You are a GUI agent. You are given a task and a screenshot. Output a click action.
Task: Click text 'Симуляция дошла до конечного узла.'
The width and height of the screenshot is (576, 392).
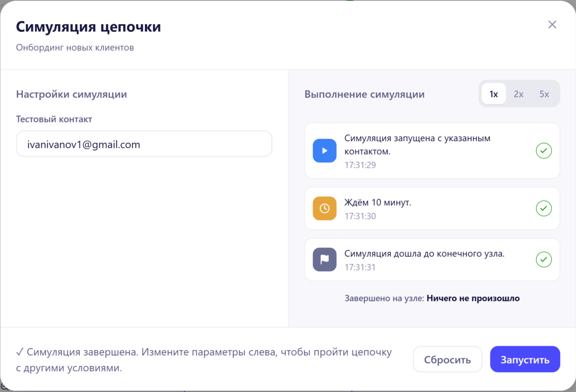click(x=424, y=254)
